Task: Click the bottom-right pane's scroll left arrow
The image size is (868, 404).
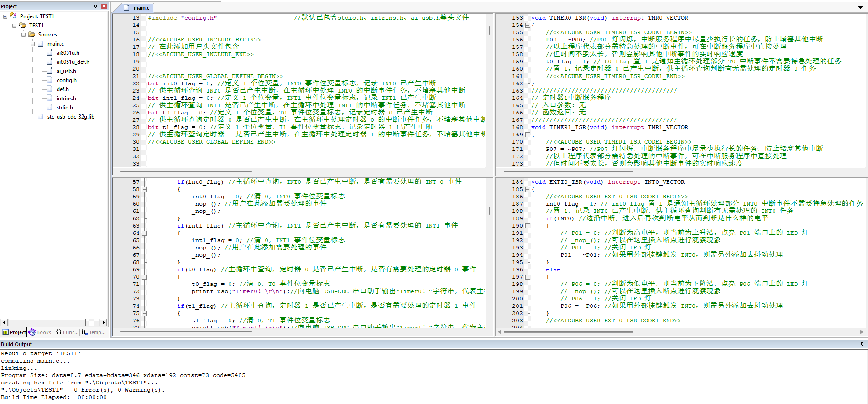Action: tap(500, 332)
